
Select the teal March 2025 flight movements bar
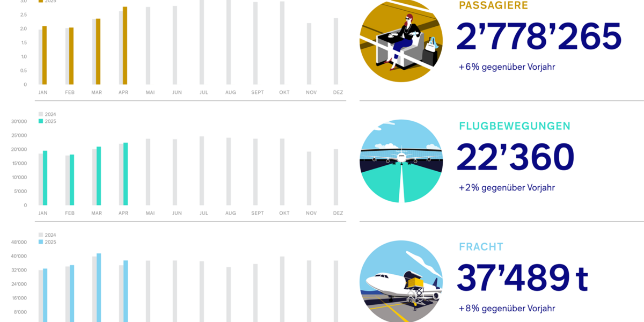point(98,176)
